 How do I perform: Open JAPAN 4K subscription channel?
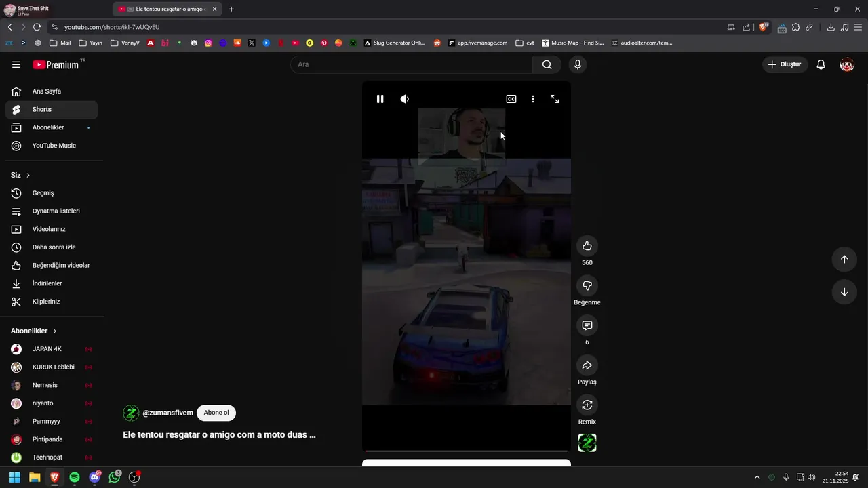52,349
